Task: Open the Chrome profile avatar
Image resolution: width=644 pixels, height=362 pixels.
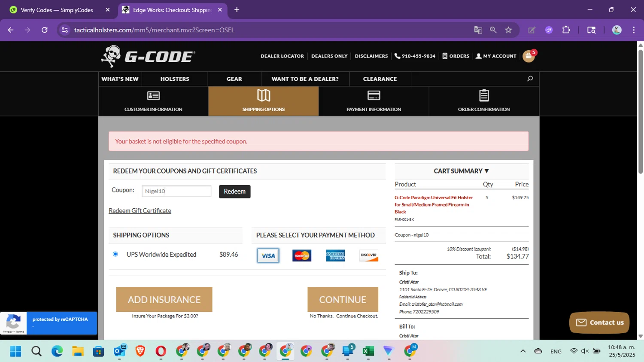Action: point(617,30)
